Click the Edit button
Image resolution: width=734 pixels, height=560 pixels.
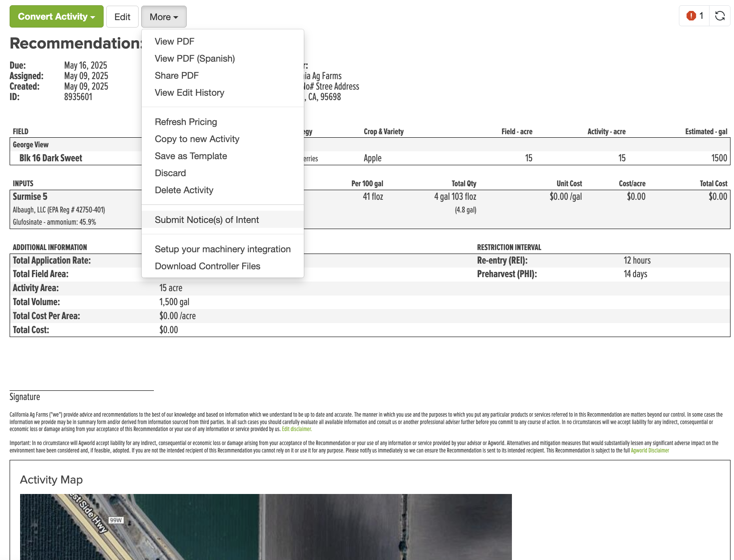[122, 17]
